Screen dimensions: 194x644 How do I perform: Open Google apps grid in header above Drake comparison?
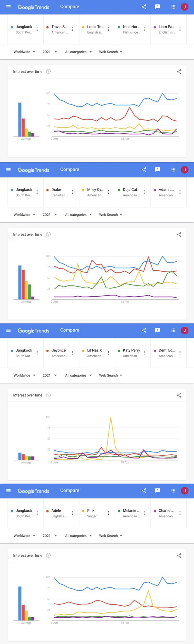tap(173, 169)
